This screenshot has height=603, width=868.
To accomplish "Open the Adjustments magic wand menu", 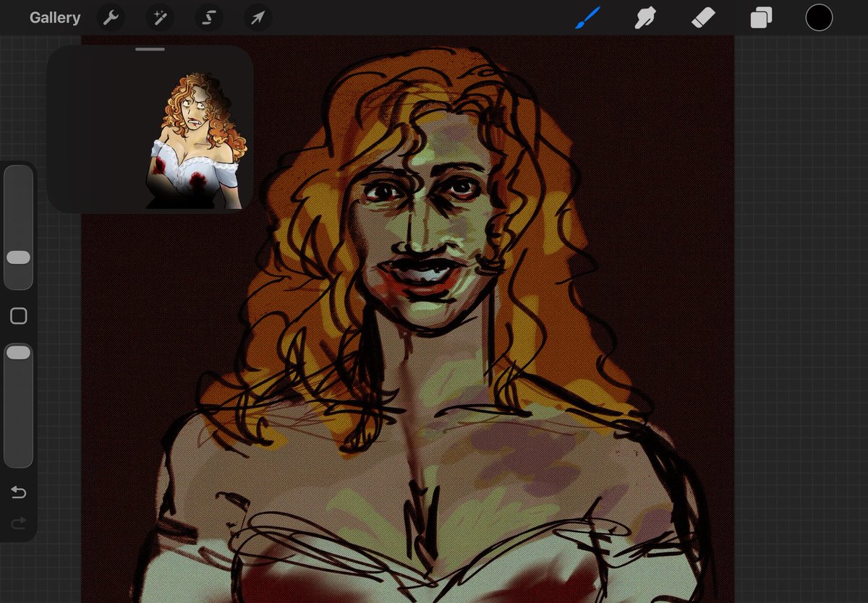I will coord(160,18).
